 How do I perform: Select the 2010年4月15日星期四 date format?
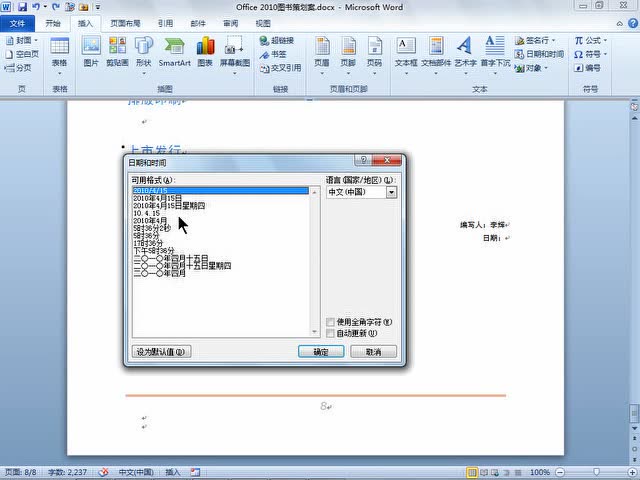tap(169, 205)
